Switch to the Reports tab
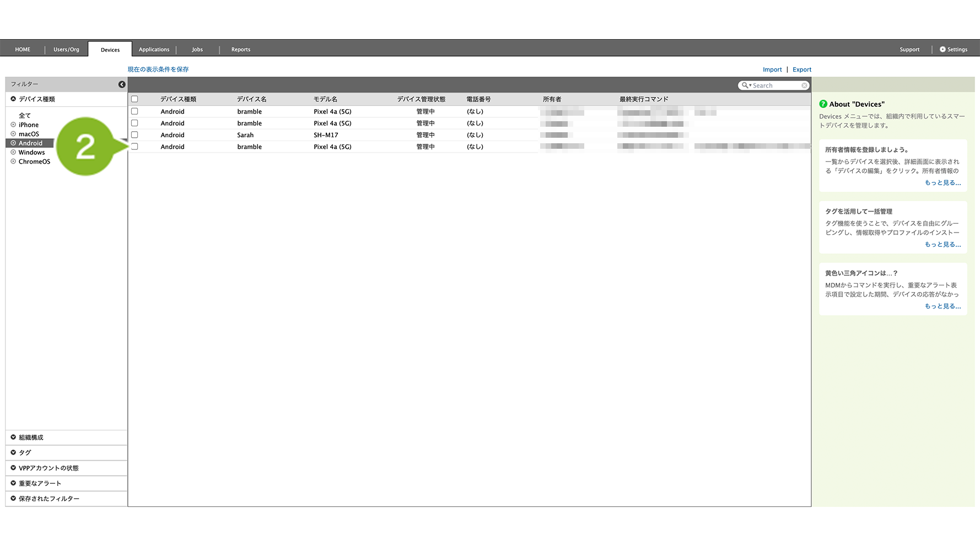 point(241,50)
